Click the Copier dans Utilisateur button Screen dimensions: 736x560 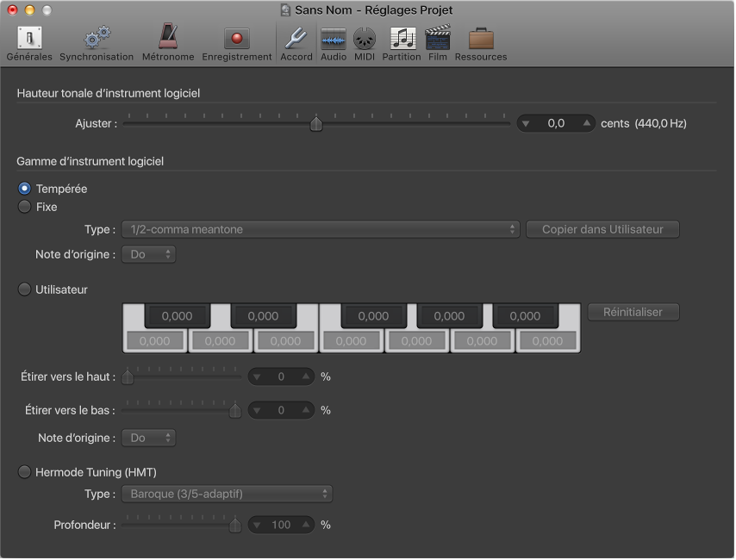[x=602, y=229]
